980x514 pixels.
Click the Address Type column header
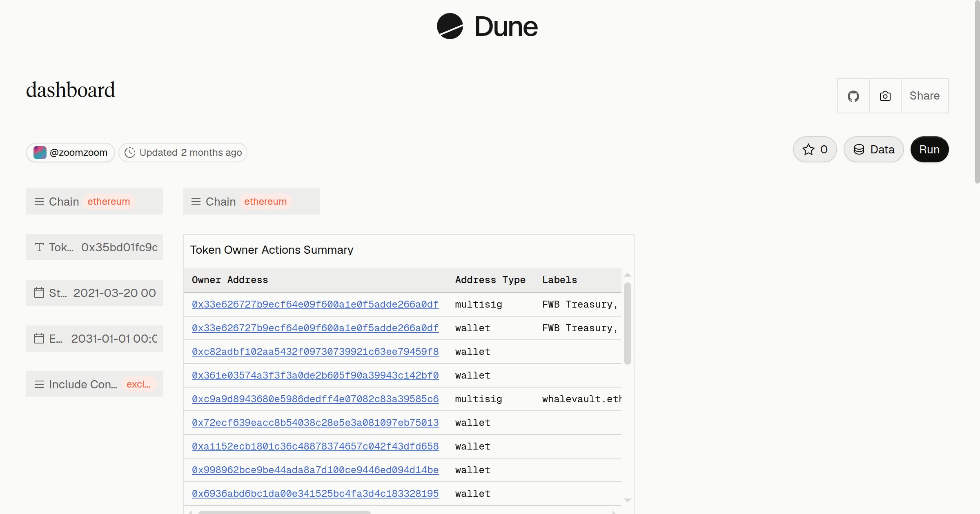tap(490, 280)
